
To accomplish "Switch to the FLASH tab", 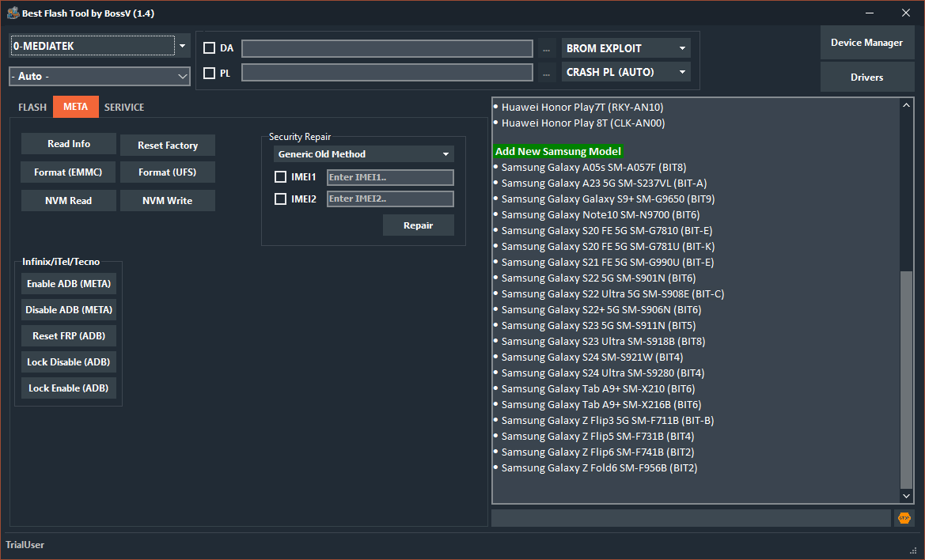I will pyautogui.click(x=32, y=107).
